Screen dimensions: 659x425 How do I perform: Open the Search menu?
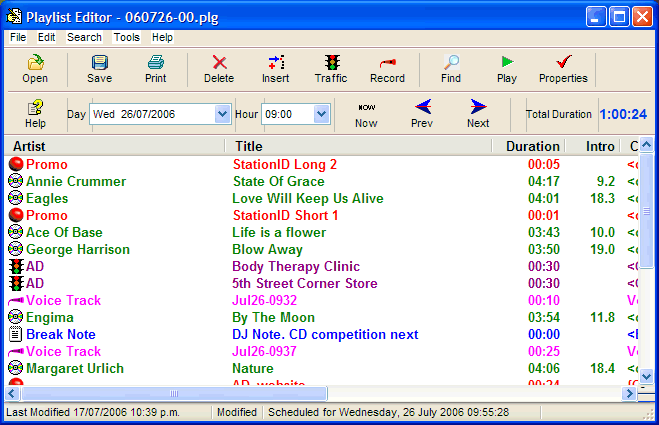pyautogui.click(x=84, y=37)
